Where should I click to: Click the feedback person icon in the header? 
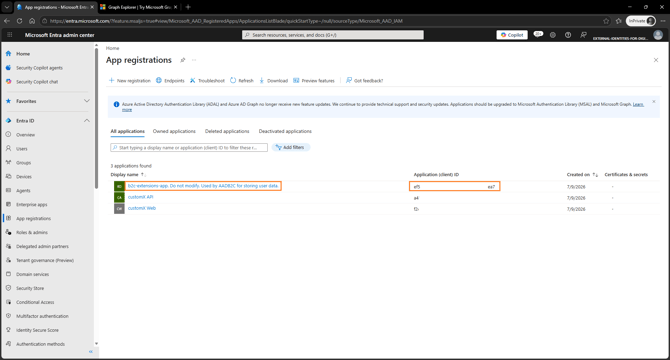click(x=583, y=35)
